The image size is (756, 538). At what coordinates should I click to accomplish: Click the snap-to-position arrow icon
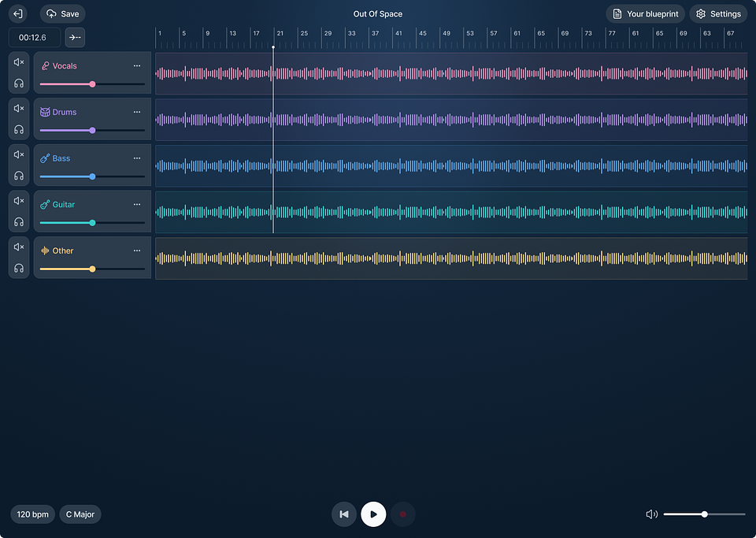75,37
